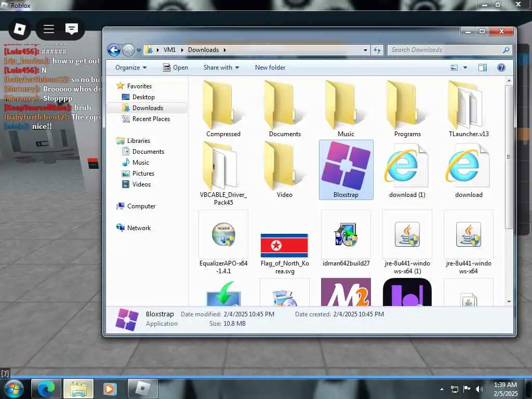The image size is (532, 399).
Task: Select Favorites in navigation pane
Action: [x=134, y=86]
